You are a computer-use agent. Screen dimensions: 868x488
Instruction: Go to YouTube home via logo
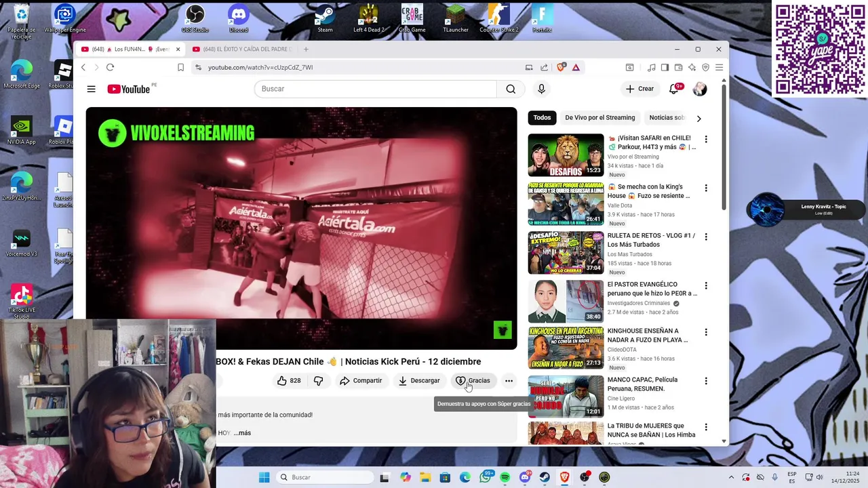coord(128,89)
